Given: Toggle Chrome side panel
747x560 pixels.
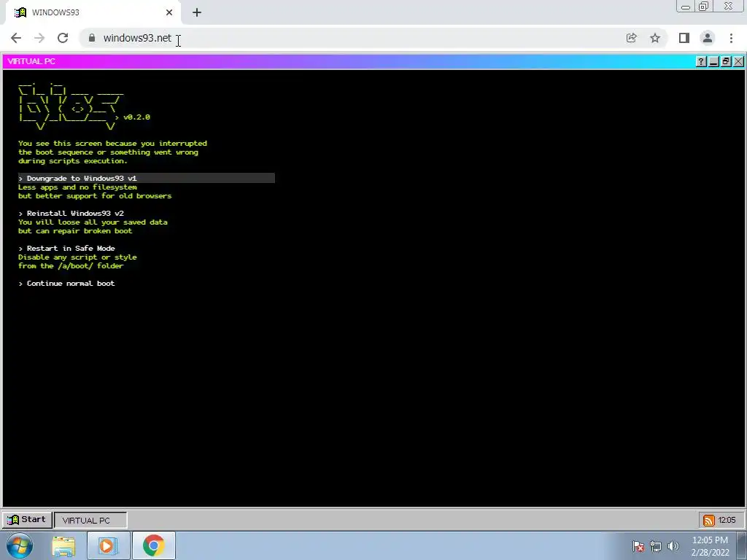Looking at the screenshot, I should (x=684, y=38).
